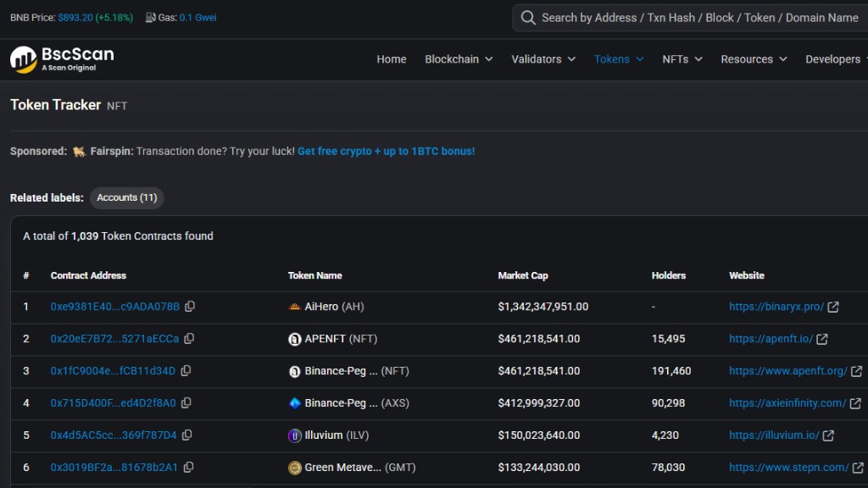
Task: Click holders count 191,460
Action: click(671, 371)
